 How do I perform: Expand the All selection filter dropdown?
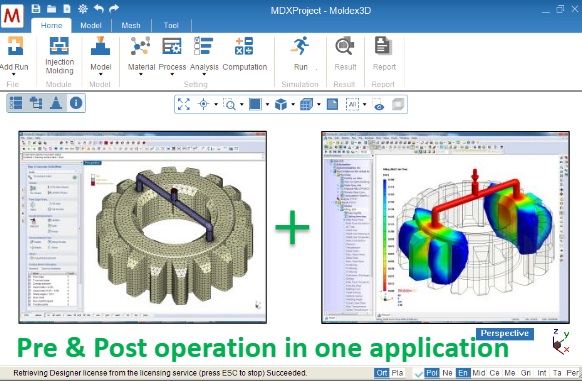point(364,105)
